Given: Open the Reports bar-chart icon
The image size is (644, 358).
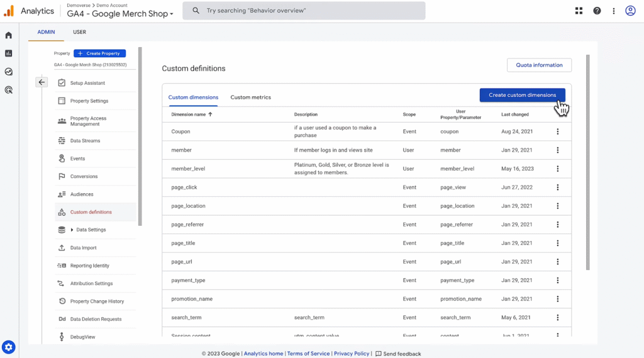Looking at the screenshot, I should (9, 53).
